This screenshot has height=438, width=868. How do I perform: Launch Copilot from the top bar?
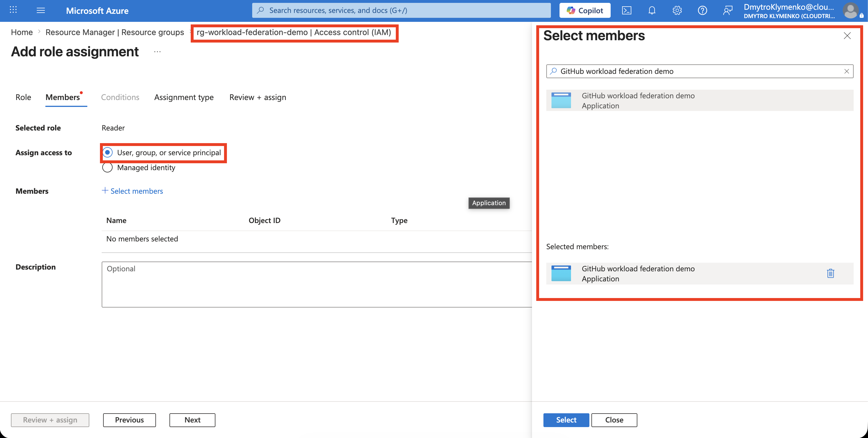point(585,10)
